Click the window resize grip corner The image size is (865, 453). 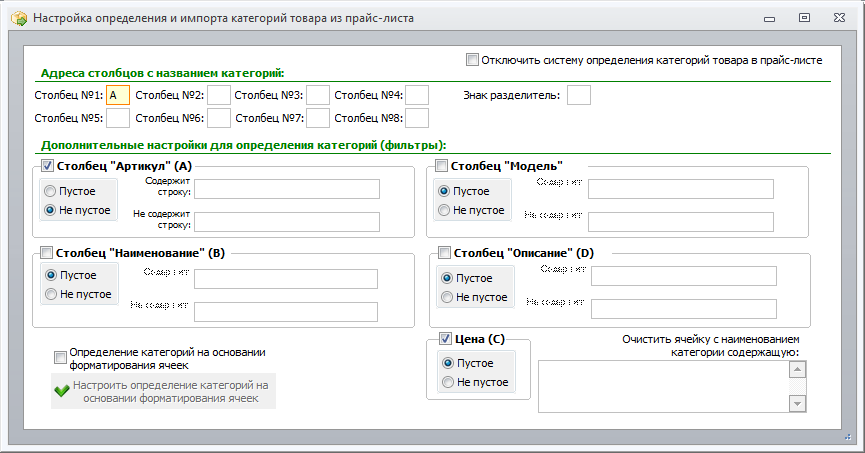point(848,437)
